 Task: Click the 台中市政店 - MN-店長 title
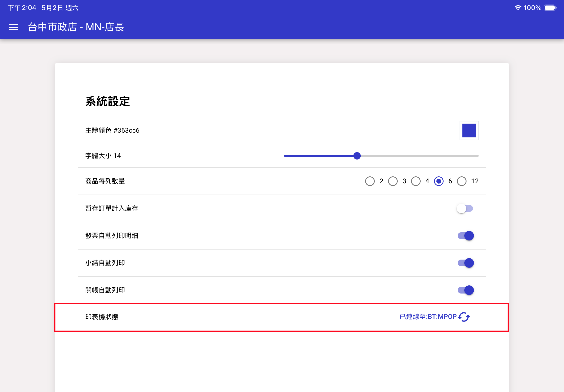tap(76, 27)
